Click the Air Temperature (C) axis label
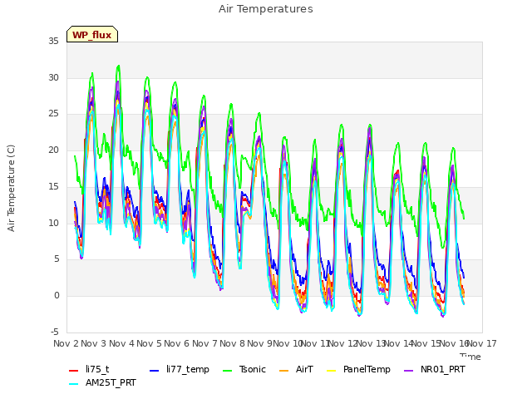532x399 pixels. click(x=11, y=189)
